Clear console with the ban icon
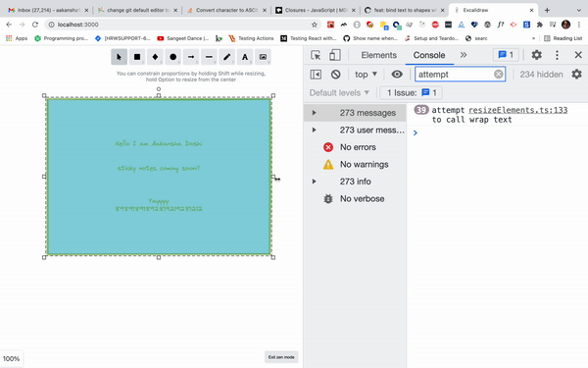 [x=335, y=75]
